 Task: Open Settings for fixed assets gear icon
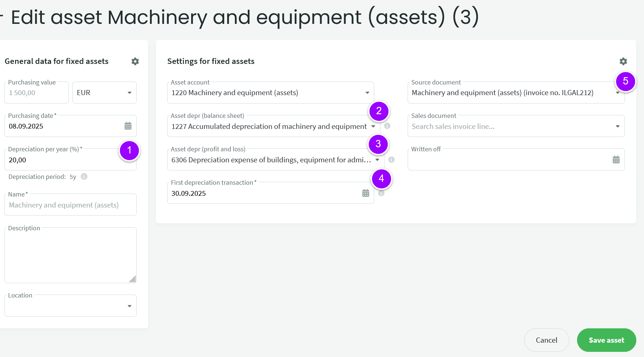[x=623, y=61]
